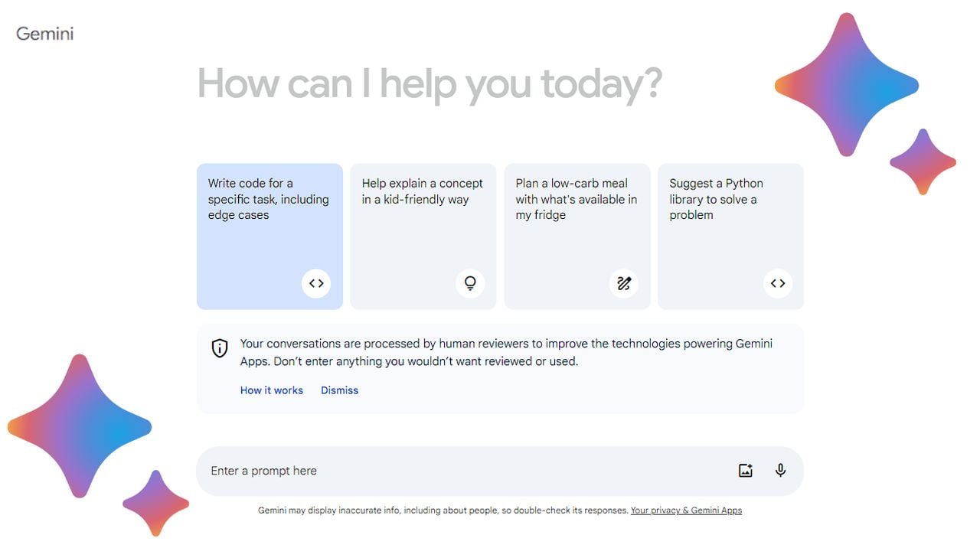980x548 pixels.
Task: Click the shield icon in the privacy notice
Action: (220, 348)
